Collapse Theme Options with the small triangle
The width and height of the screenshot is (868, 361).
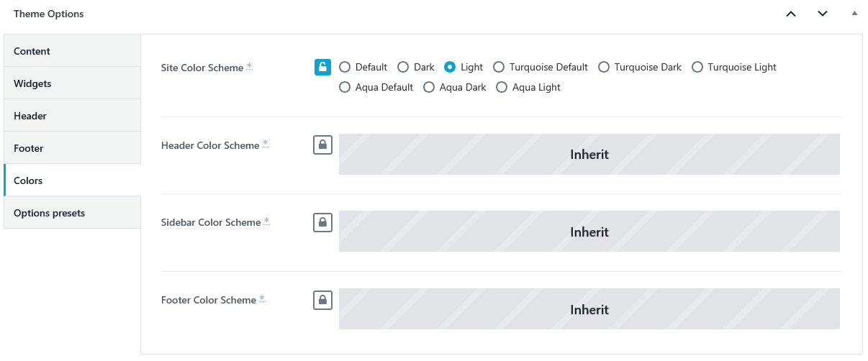click(854, 14)
